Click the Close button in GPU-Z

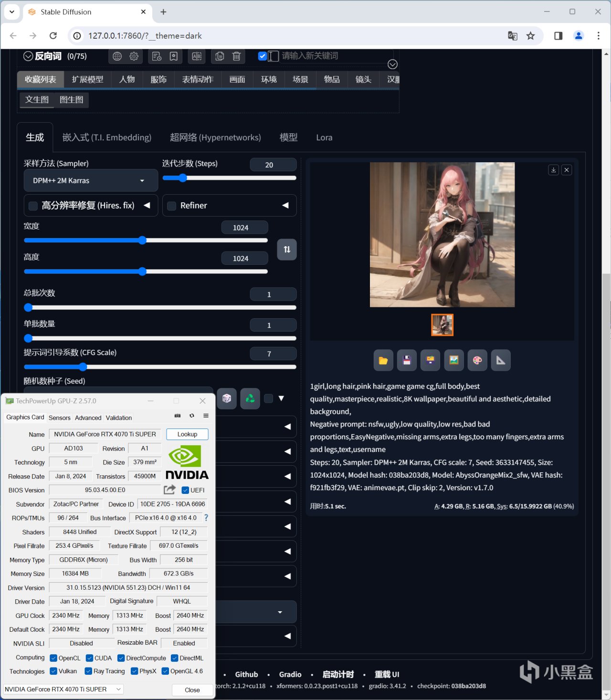[192, 690]
